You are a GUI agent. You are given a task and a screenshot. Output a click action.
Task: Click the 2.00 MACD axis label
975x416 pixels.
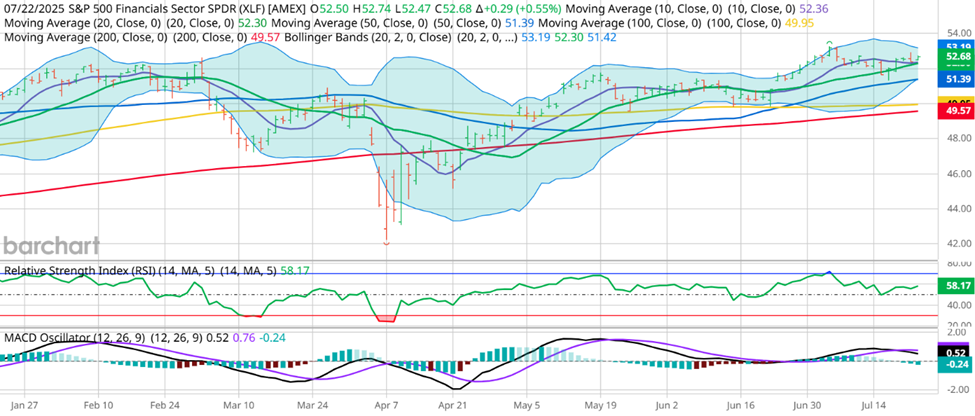point(957,333)
